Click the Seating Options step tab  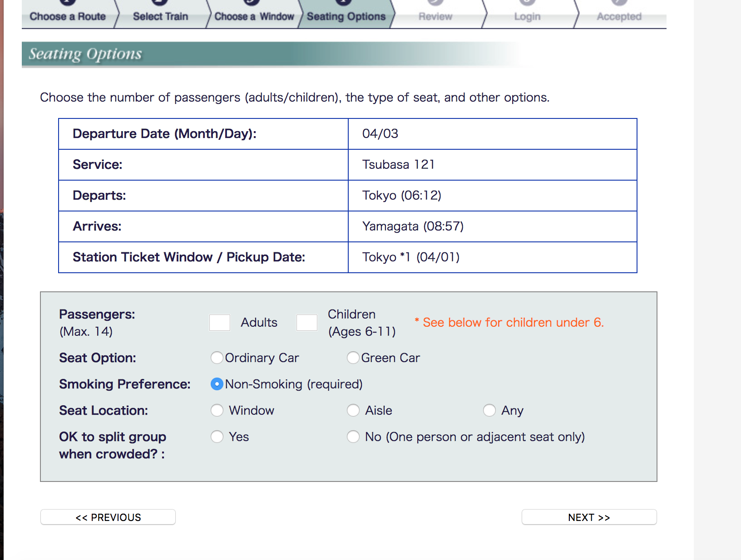coord(346,16)
